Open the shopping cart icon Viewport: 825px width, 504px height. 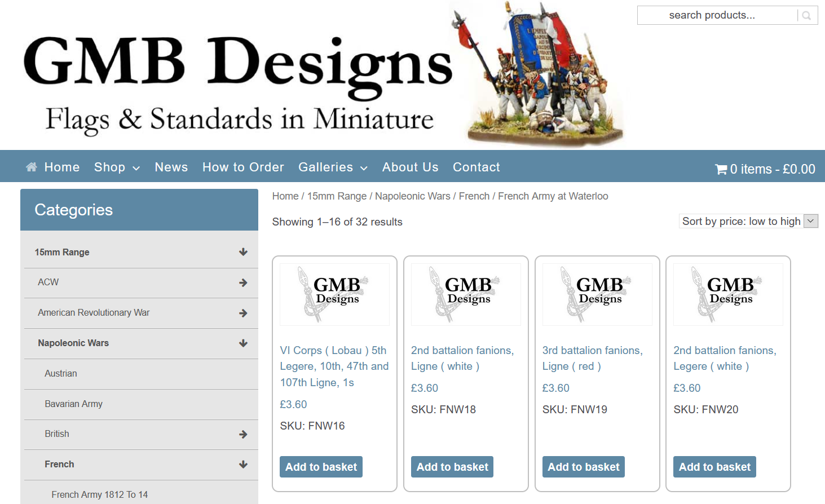coord(721,169)
